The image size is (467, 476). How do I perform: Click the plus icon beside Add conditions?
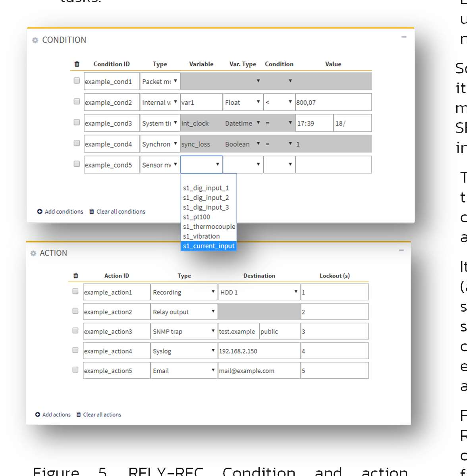pyautogui.click(x=40, y=212)
